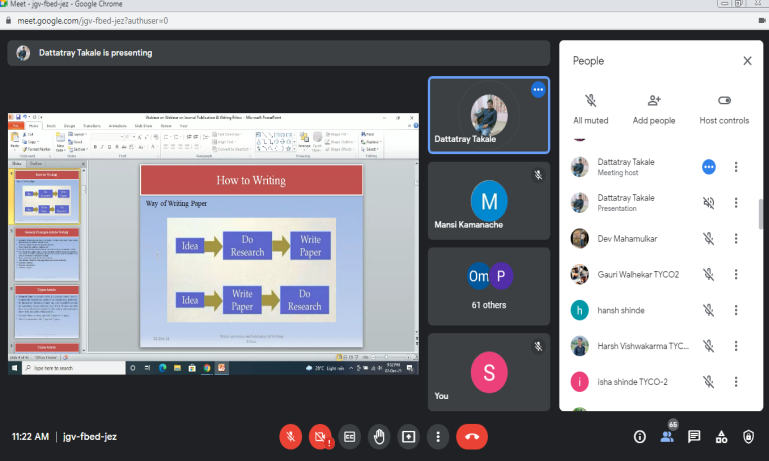Close the People side panel
The height and width of the screenshot is (461, 769).
click(x=747, y=61)
